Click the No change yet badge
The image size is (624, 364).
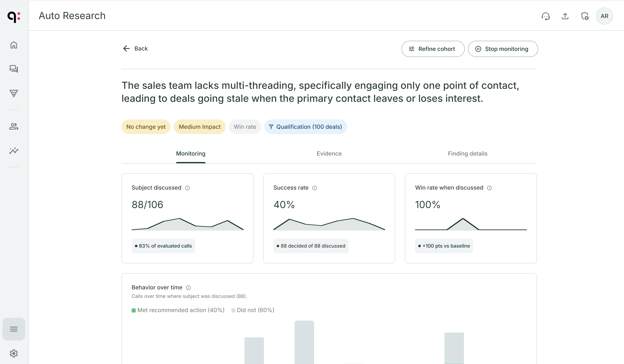pyautogui.click(x=146, y=127)
